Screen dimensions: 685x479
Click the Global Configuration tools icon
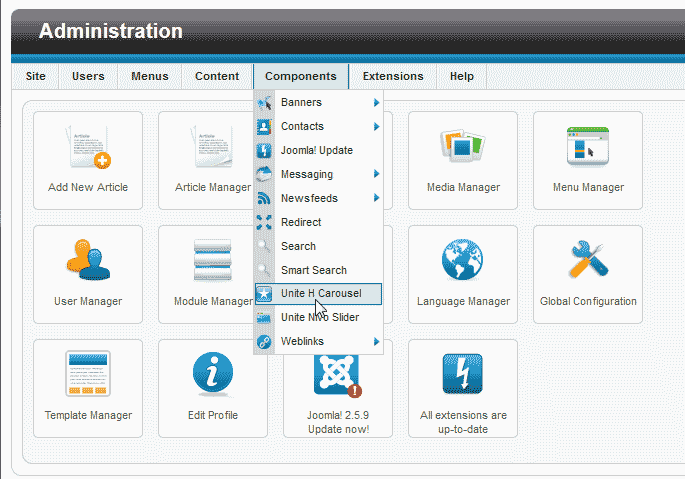587,261
